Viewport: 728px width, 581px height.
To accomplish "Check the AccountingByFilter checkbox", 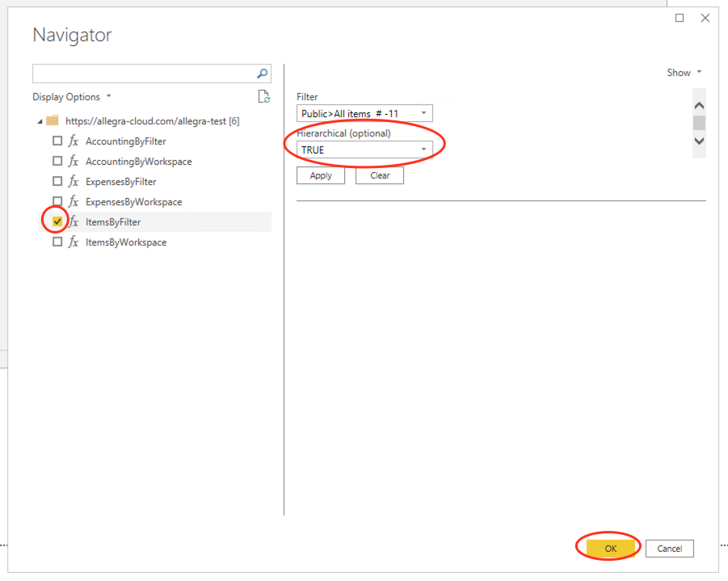I will [x=57, y=141].
